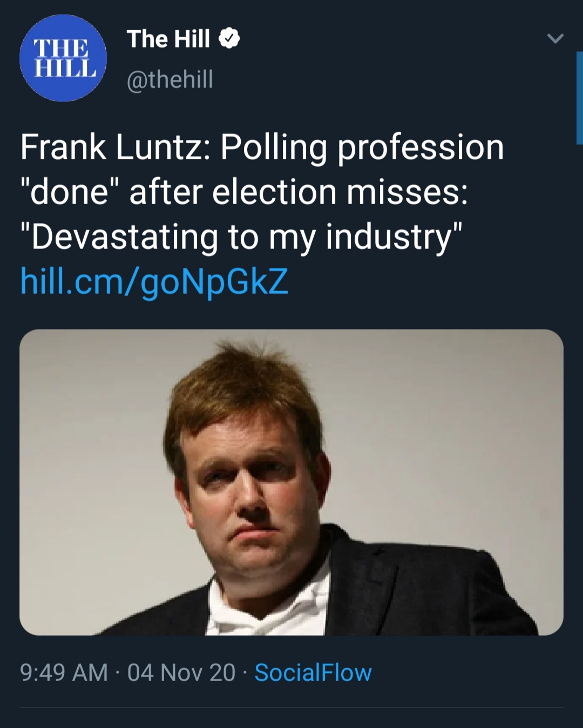Open The Hill's blue profile avatar
Screen dimensions: 583x728
pyautogui.click(x=63, y=58)
